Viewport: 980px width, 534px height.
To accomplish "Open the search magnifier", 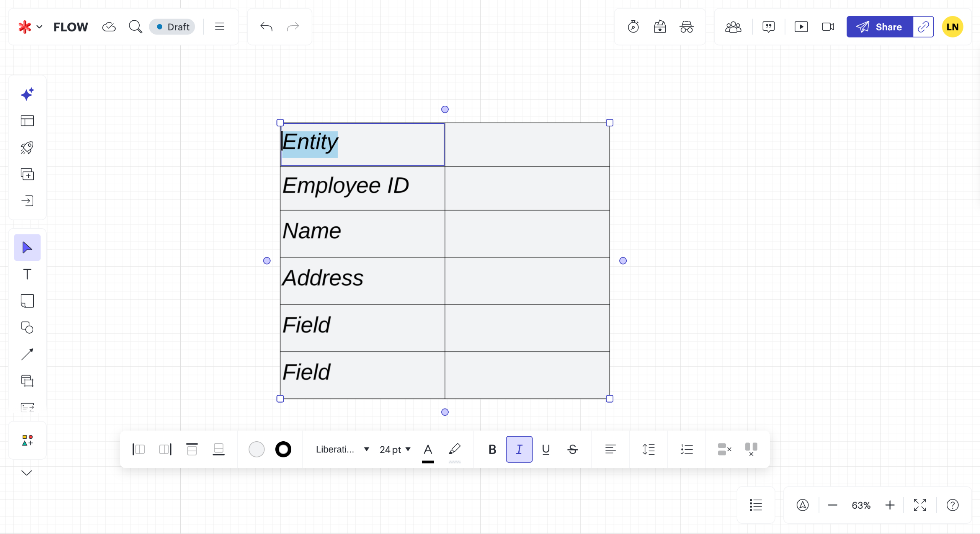I will (x=135, y=27).
